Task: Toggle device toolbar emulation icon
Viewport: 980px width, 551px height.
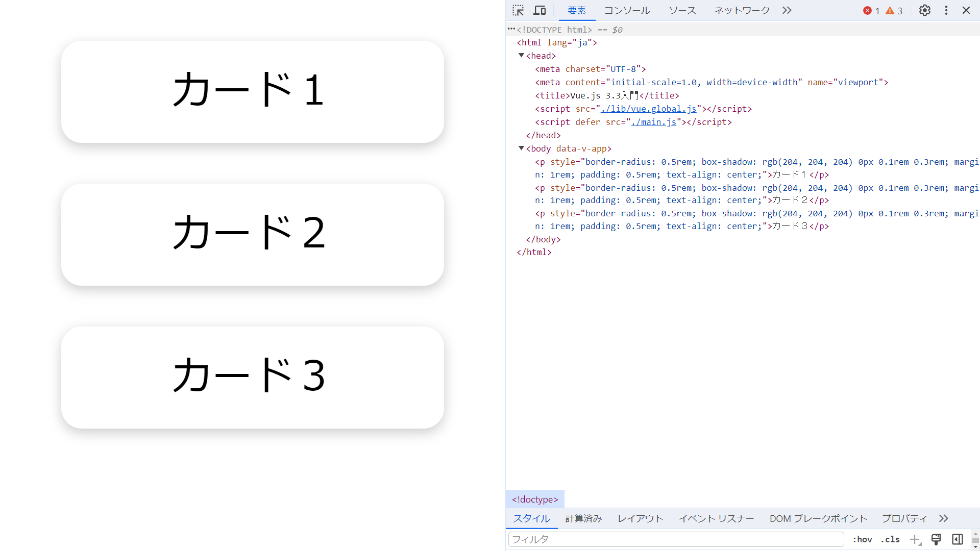Action: 540,10
